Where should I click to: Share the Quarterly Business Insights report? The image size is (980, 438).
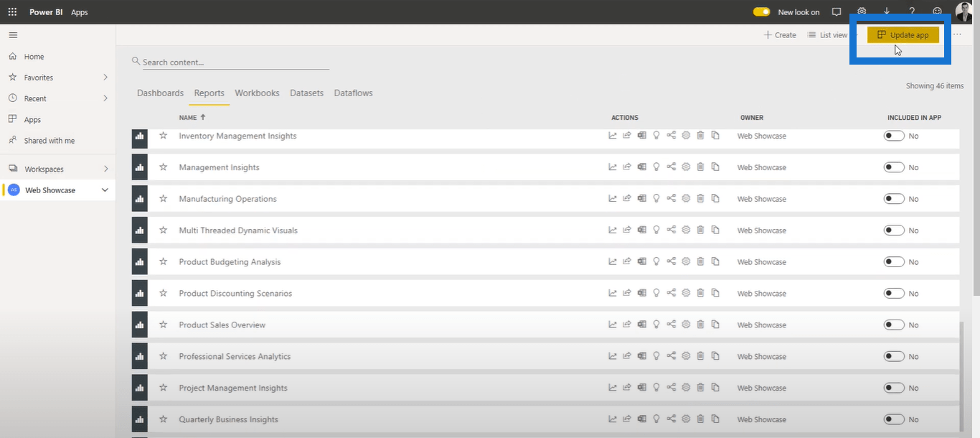pos(627,419)
